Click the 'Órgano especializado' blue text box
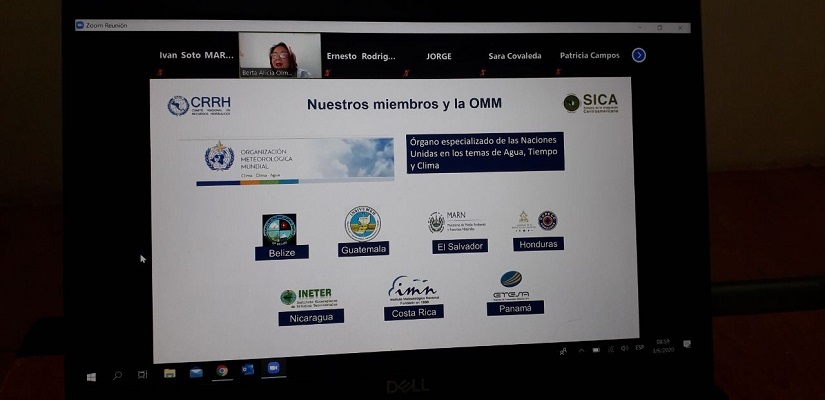 [485, 153]
